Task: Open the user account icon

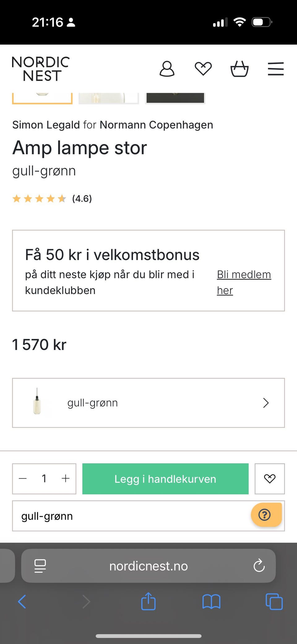Action: pyautogui.click(x=167, y=69)
